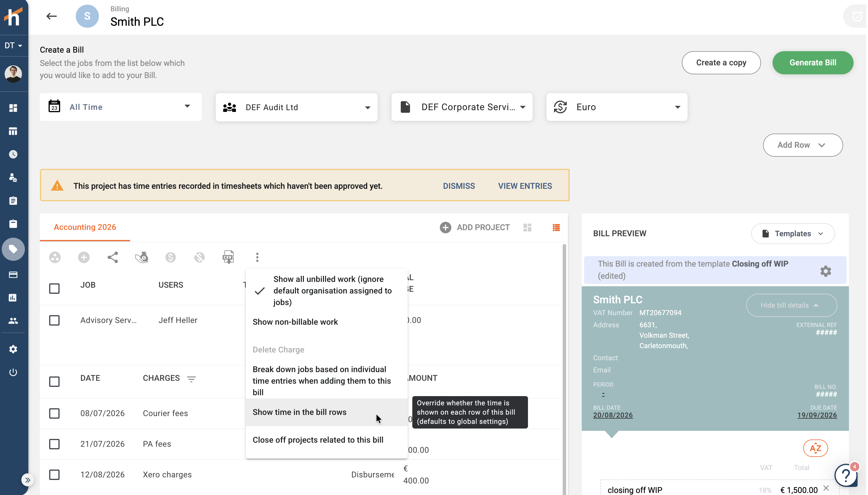Tick the PA fees charge checkbox
Image resolution: width=868 pixels, height=495 pixels.
pos(54,444)
